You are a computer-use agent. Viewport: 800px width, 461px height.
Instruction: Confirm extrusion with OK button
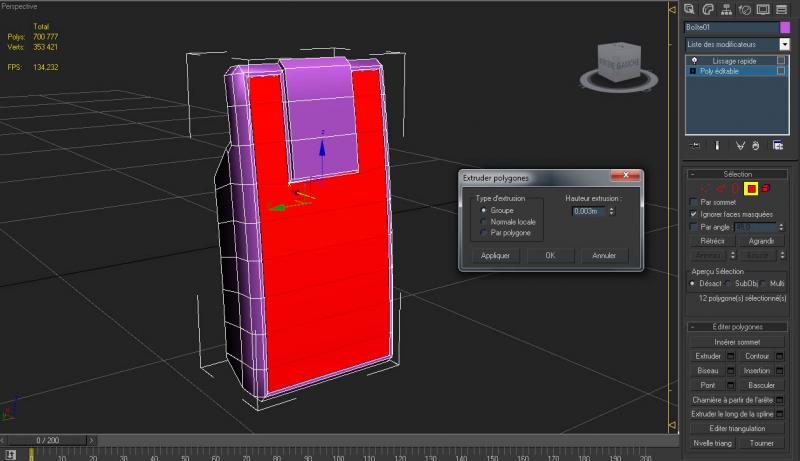[550, 255]
